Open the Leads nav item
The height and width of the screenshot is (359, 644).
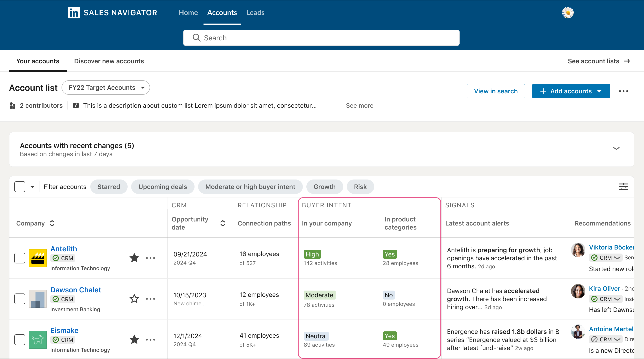coord(255,13)
